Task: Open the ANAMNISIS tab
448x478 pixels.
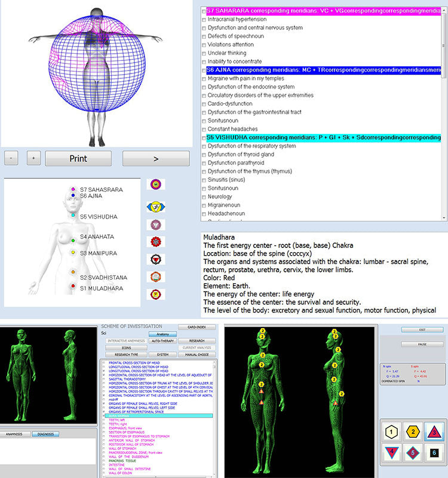Action: pyautogui.click(x=14, y=434)
